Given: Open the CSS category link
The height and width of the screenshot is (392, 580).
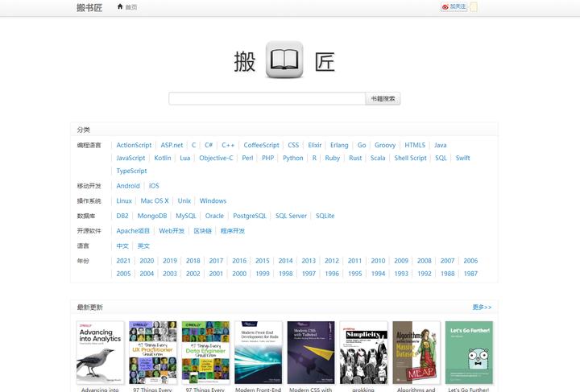Looking at the screenshot, I should pos(293,145).
